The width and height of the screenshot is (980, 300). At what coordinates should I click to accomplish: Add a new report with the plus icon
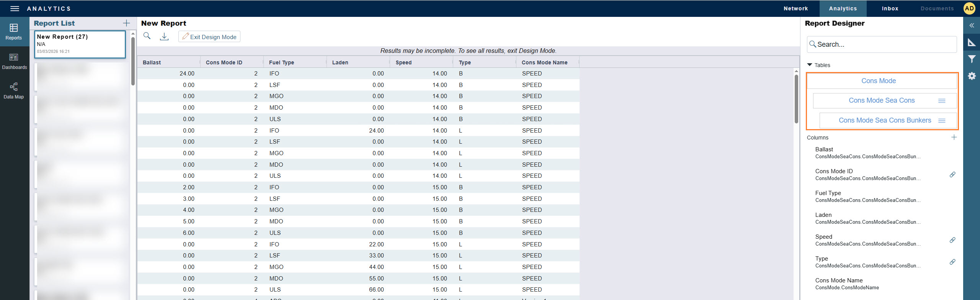(x=126, y=23)
